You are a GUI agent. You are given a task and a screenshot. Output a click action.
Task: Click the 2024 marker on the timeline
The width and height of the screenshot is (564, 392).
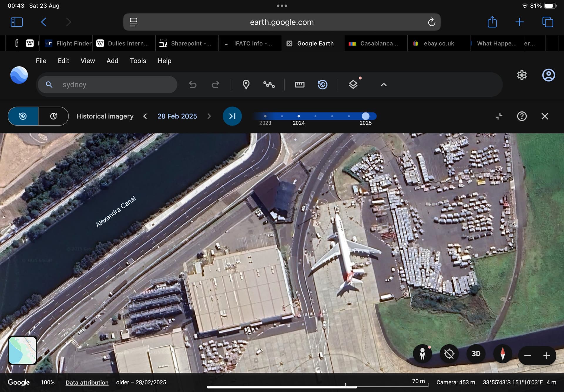(298, 116)
